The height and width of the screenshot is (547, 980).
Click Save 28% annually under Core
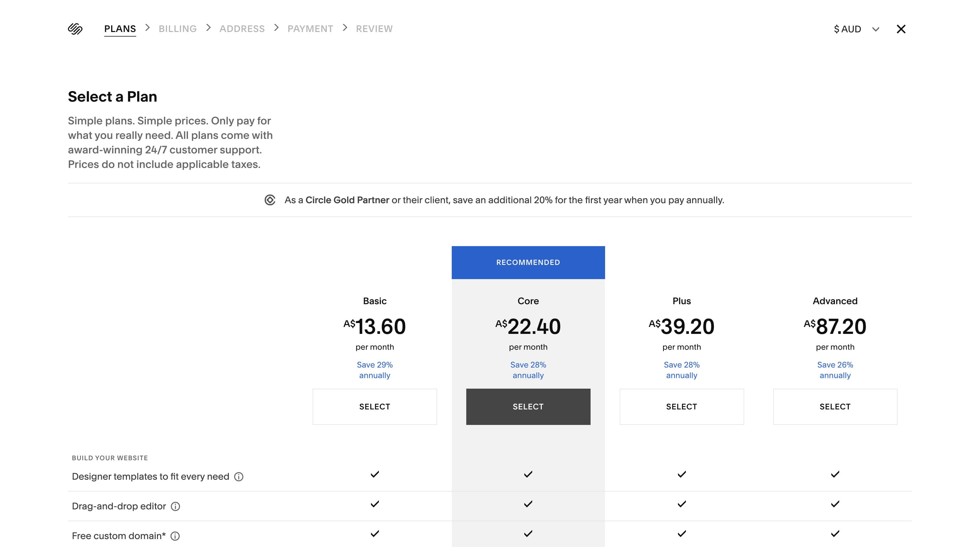(x=528, y=370)
